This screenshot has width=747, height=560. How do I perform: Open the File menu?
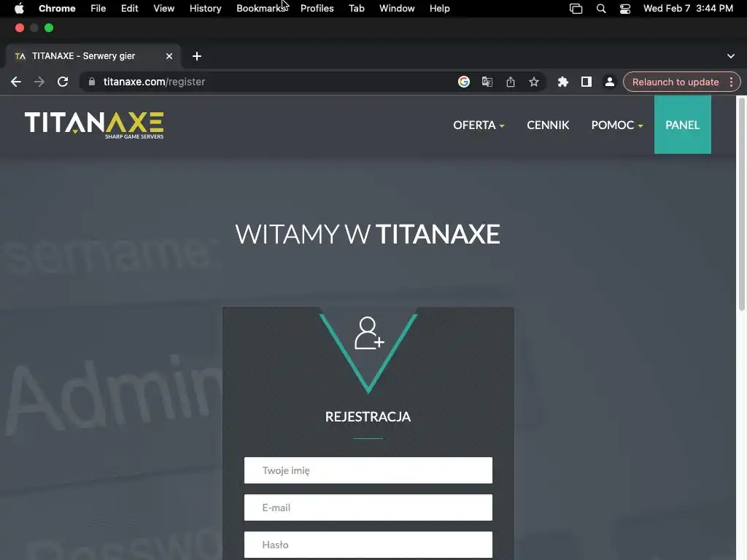[98, 9]
